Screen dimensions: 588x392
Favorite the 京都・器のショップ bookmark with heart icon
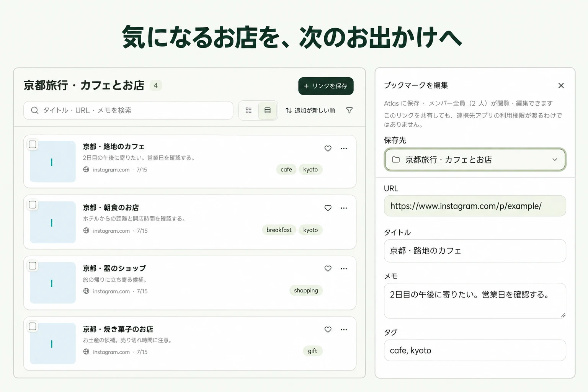tap(328, 268)
